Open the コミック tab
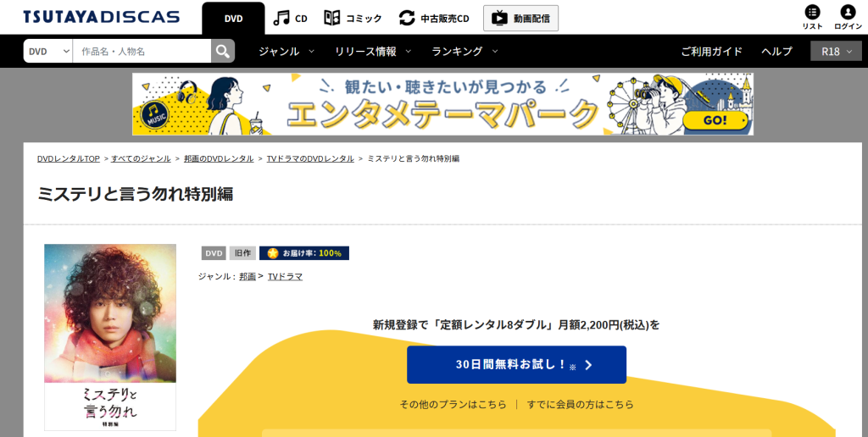868x437 pixels. (353, 19)
